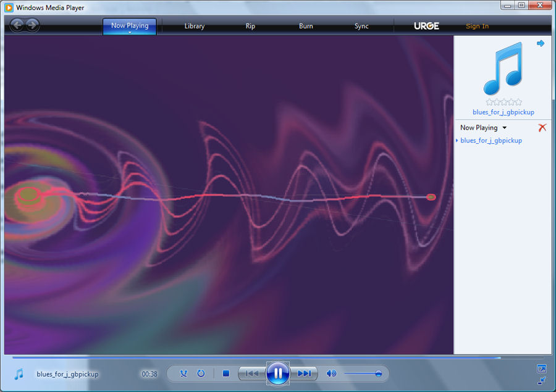Expand the Now Playing list dropdown
The image size is (556, 392).
(x=505, y=128)
